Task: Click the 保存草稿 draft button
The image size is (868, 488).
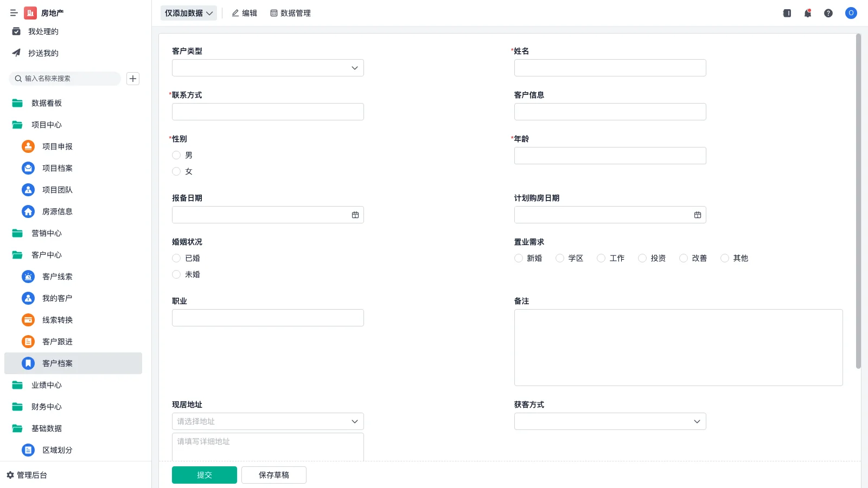Action: point(273,474)
